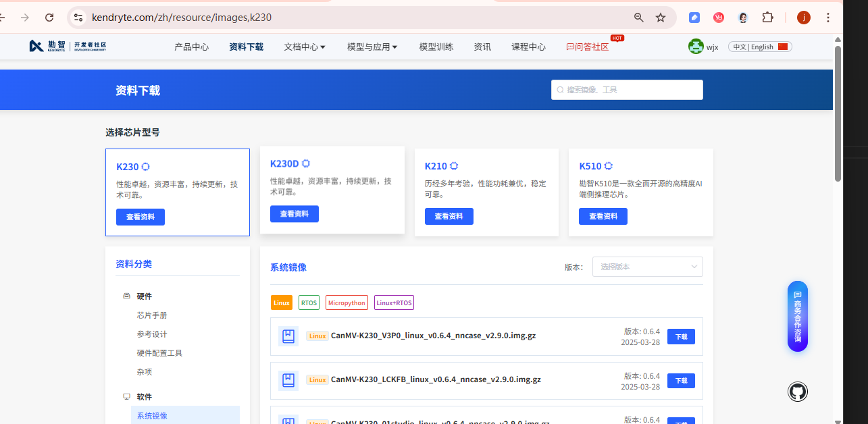Image resolution: width=868 pixels, height=424 pixels.
Task: Open the browser Extensions puzzle icon
Action: [x=767, y=18]
